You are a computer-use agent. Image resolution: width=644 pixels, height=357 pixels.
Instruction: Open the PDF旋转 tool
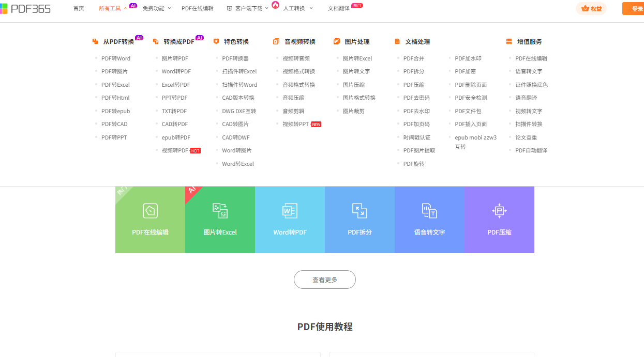414,164
